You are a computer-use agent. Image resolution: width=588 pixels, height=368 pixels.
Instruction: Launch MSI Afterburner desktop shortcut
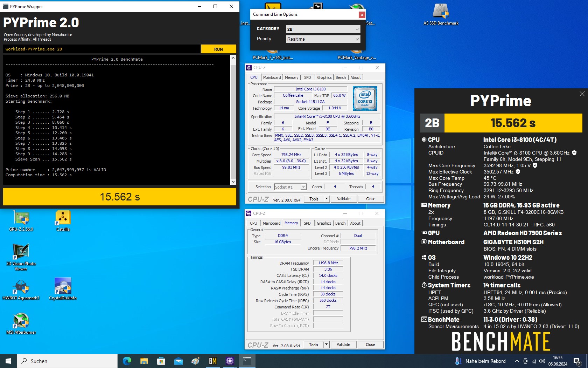point(21,323)
